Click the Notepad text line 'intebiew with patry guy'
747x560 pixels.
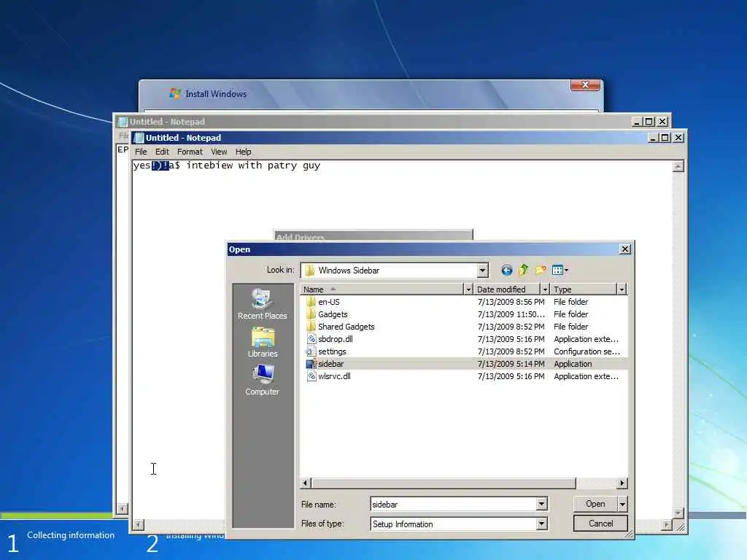[253, 166]
